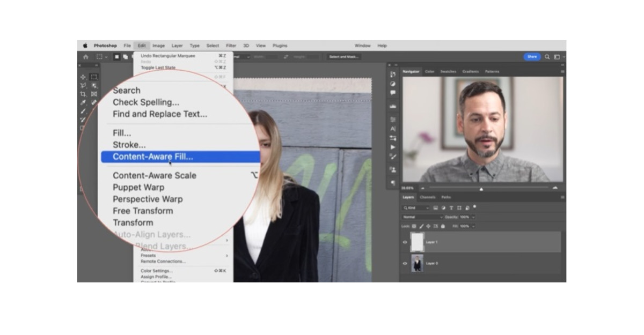Click the Home icon in options bar
Viewport: 644px width, 335px height.
coord(86,57)
